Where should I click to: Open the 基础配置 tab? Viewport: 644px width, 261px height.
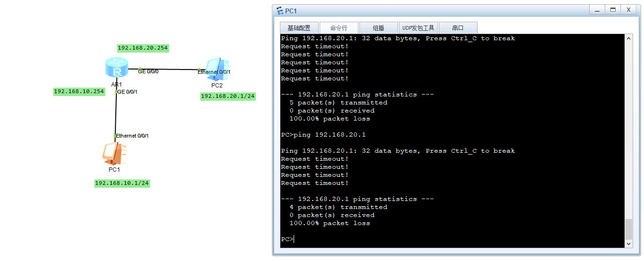pyautogui.click(x=299, y=28)
